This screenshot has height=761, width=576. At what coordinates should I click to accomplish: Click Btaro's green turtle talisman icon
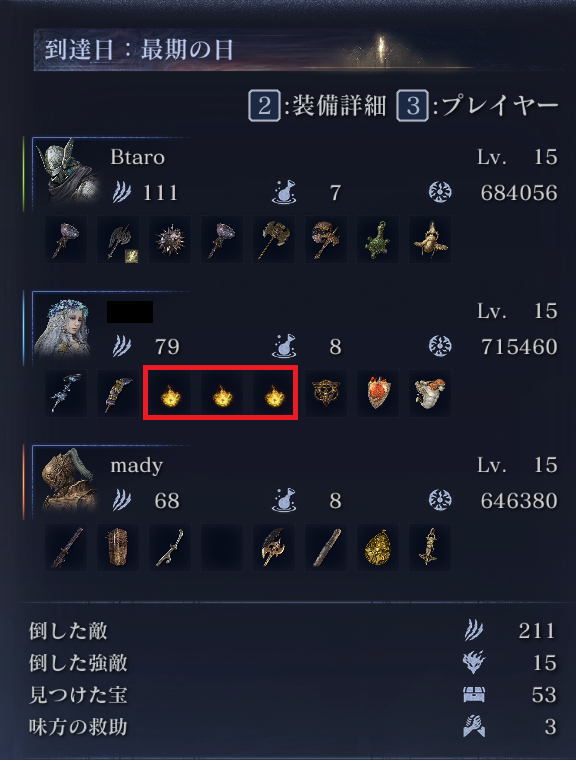point(378,240)
